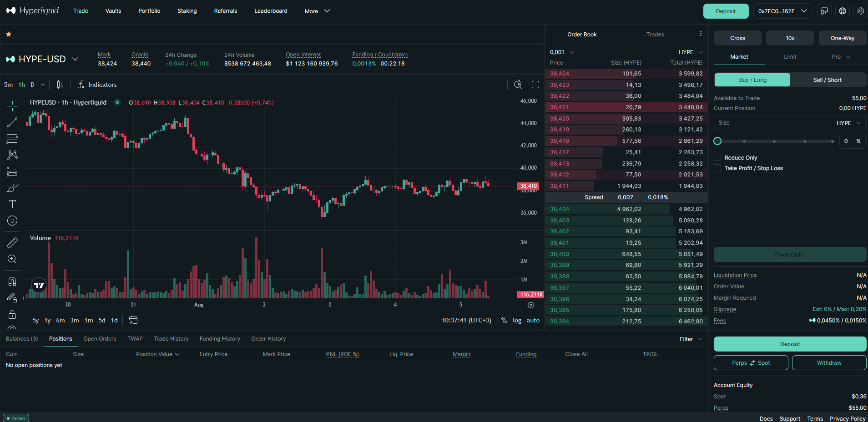This screenshot has height=422, width=868.
Task: Open the forecasting and measurement tools
Action: [x=12, y=171]
